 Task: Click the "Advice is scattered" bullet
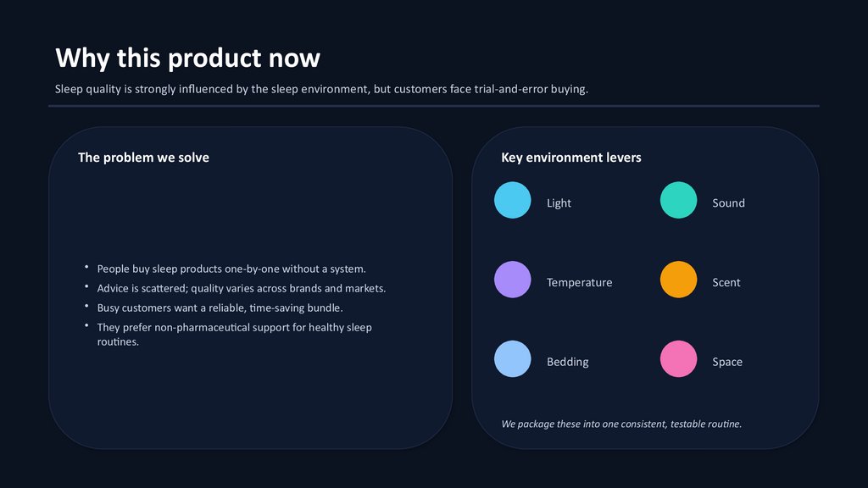click(x=241, y=288)
